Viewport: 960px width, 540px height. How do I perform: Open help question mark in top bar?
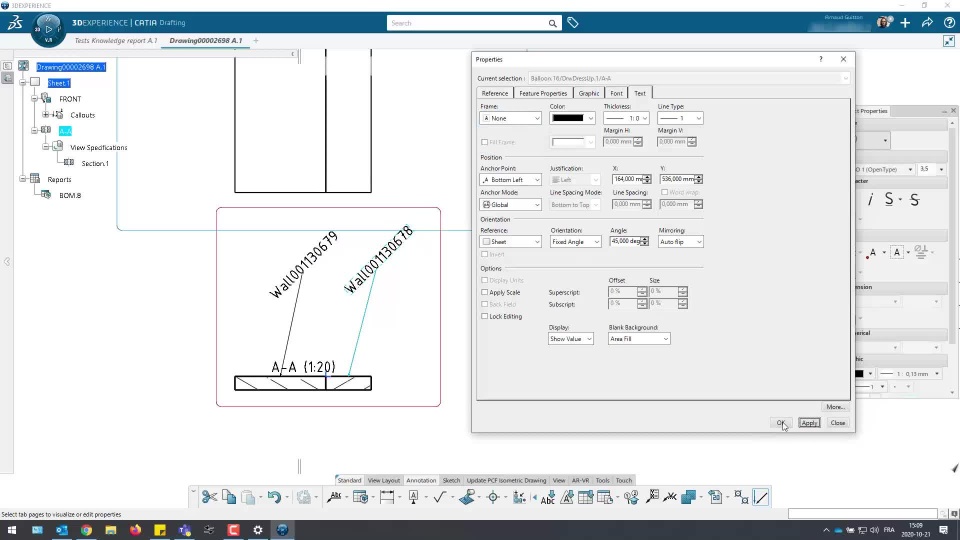pyautogui.click(x=949, y=23)
